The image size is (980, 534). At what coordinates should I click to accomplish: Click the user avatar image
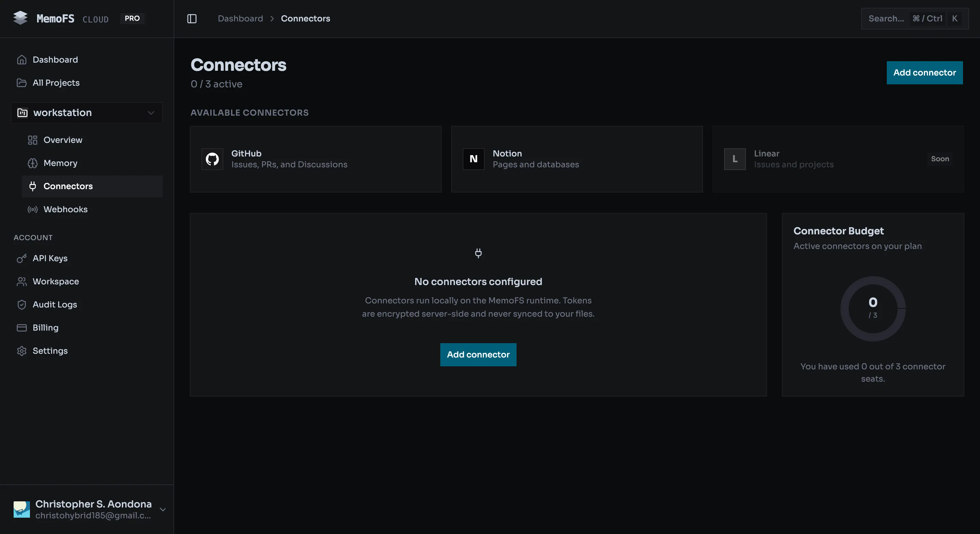[x=22, y=510]
